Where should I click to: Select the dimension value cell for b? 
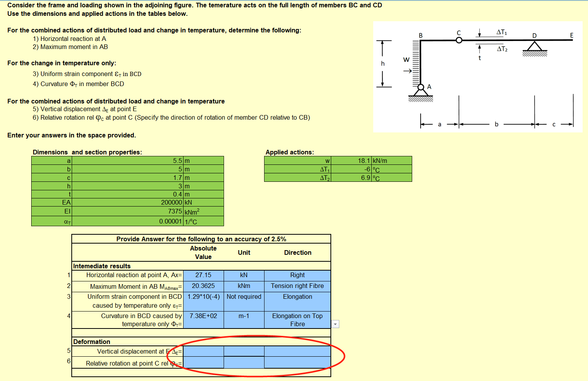[x=127, y=169]
